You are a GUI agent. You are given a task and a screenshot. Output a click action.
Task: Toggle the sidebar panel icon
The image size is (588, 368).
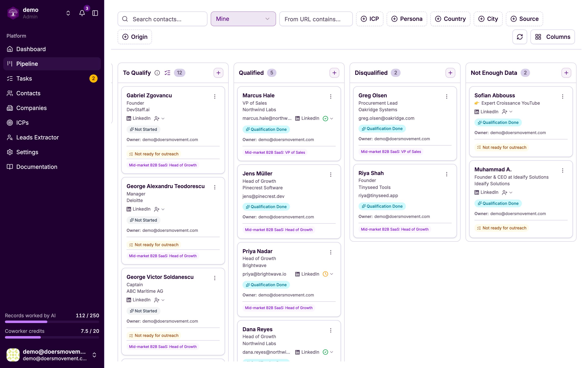95,13
